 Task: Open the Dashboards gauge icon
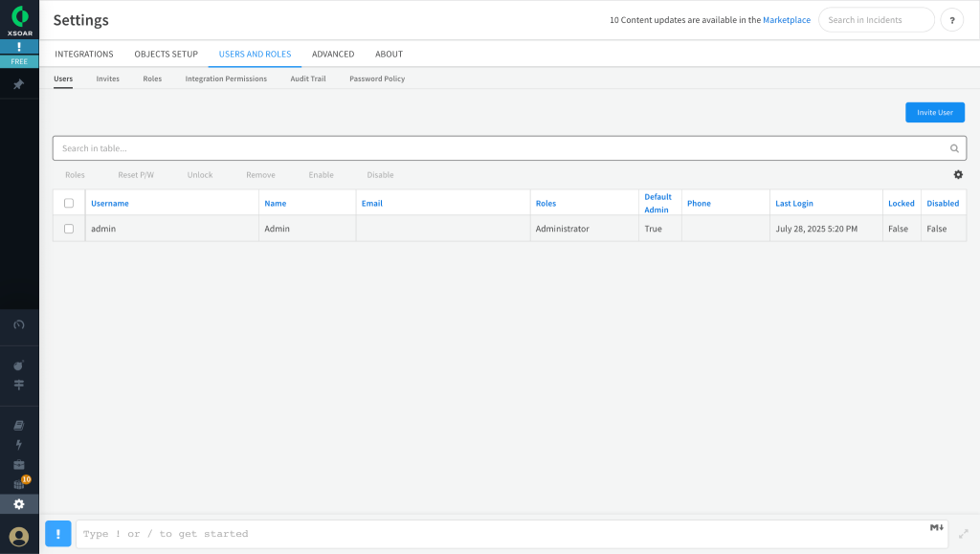19,325
